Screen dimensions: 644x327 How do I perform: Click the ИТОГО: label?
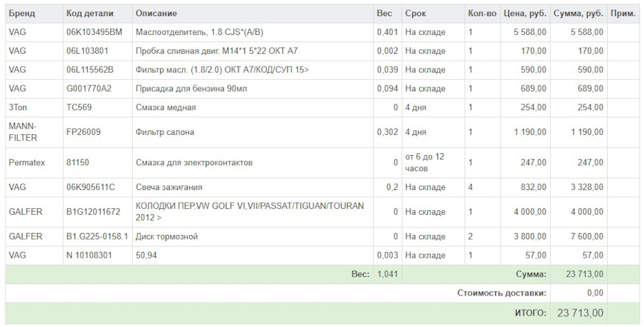(x=531, y=313)
